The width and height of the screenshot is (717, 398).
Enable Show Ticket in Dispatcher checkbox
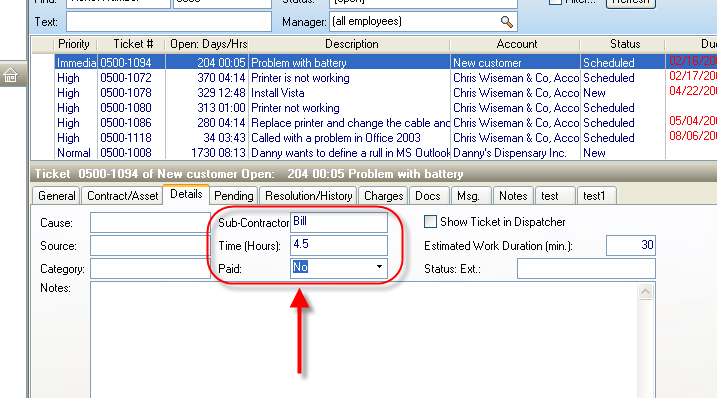(x=430, y=222)
